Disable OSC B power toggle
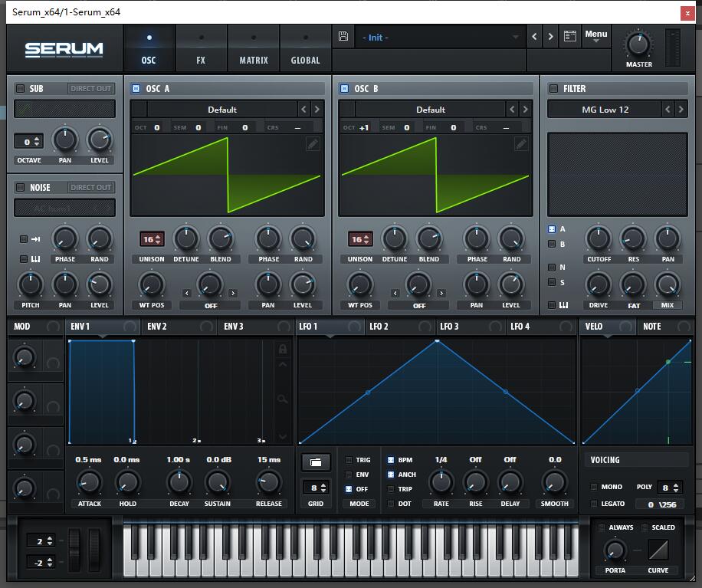Image resolution: width=702 pixels, height=588 pixels. 344,88
